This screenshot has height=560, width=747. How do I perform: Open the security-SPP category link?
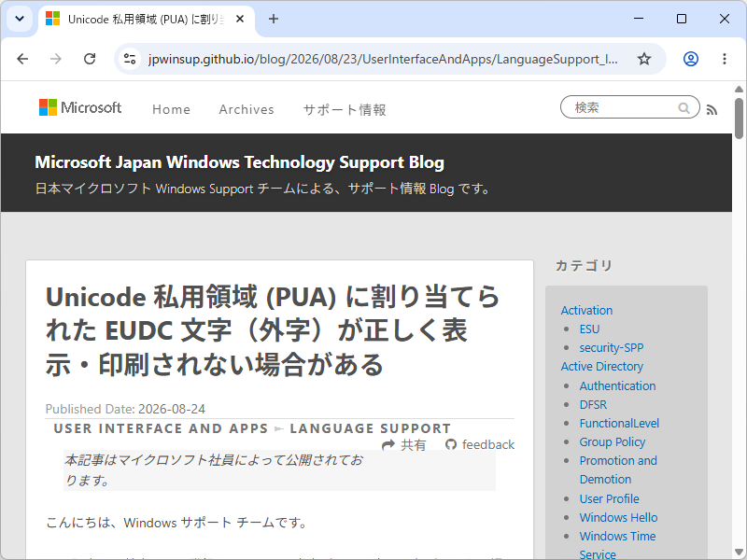[x=612, y=347]
